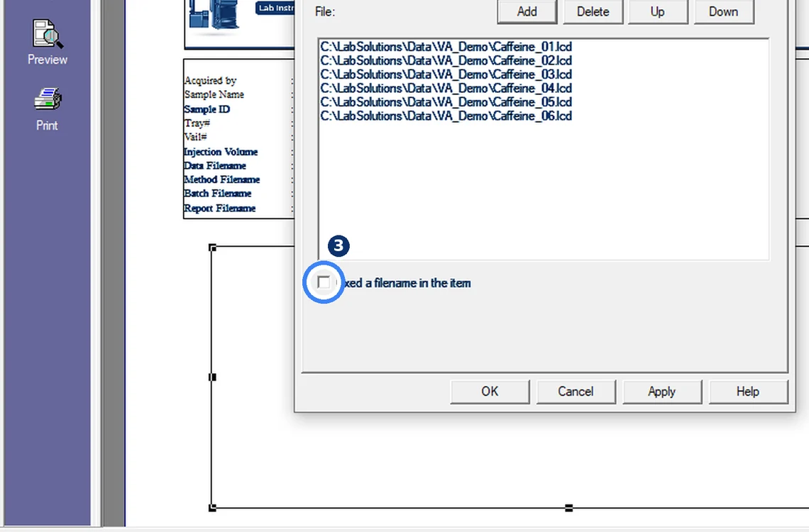Open dialog Help button
The image size is (809, 532).
[748, 392]
